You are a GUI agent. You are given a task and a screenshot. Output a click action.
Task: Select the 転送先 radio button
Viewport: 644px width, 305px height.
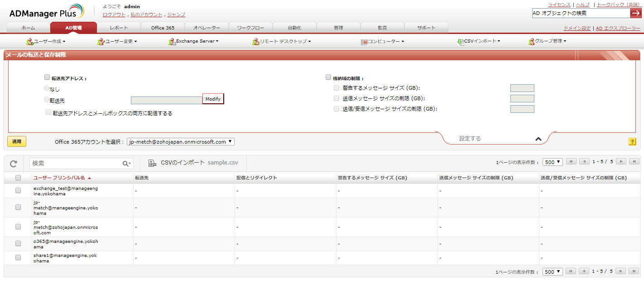[47, 99]
